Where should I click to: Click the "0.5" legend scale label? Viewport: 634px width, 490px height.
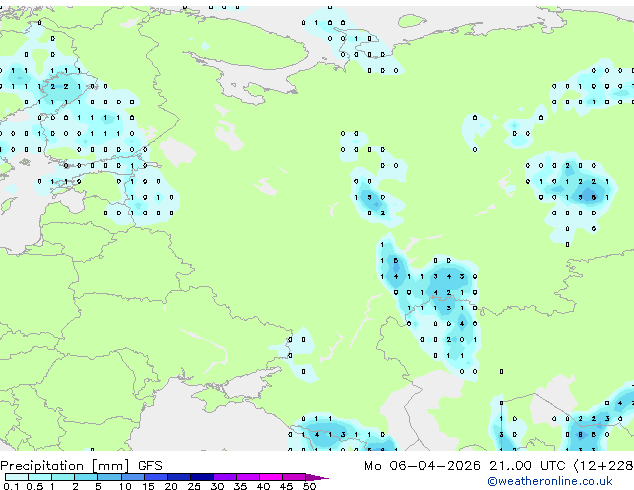pyautogui.click(x=35, y=486)
